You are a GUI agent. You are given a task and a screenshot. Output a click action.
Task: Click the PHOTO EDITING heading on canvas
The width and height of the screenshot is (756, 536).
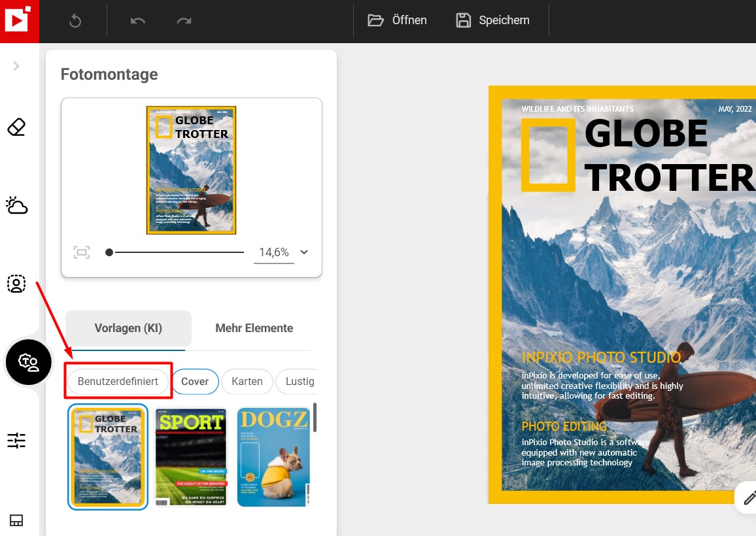click(x=564, y=427)
